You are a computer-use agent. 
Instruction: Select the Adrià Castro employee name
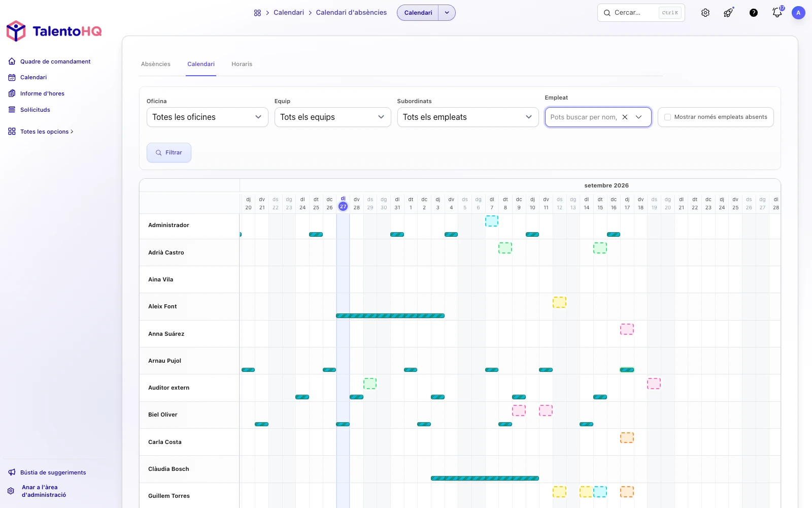pos(166,252)
